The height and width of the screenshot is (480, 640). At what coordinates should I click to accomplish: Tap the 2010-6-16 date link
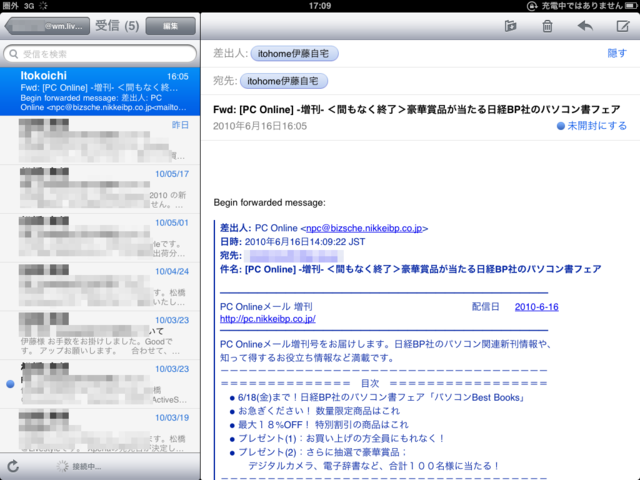pos(536,307)
